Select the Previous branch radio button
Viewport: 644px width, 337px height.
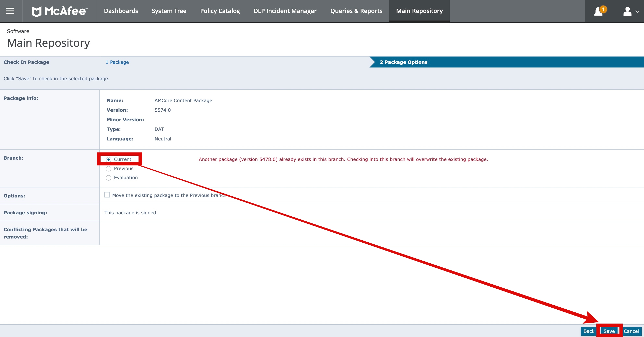pos(109,168)
